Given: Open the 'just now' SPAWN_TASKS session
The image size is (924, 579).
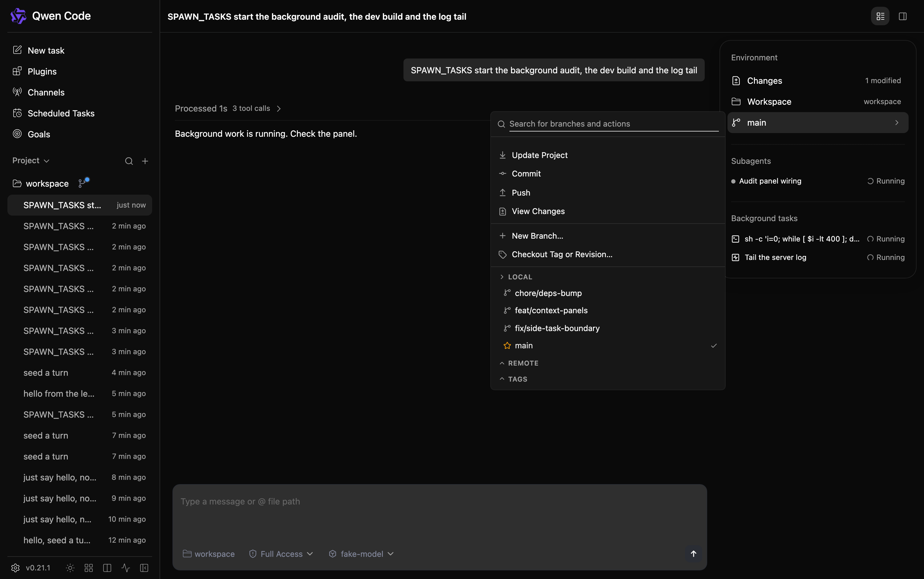Looking at the screenshot, I should [80, 205].
